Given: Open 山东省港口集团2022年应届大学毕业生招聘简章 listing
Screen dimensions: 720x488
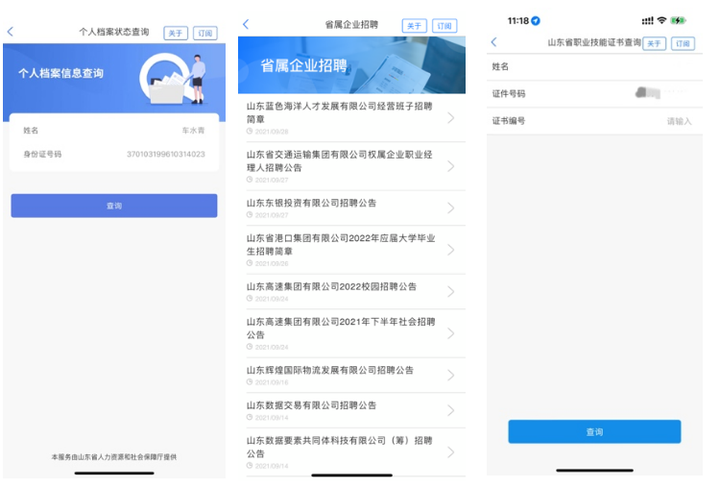Looking at the screenshot, I should (340, 248).
